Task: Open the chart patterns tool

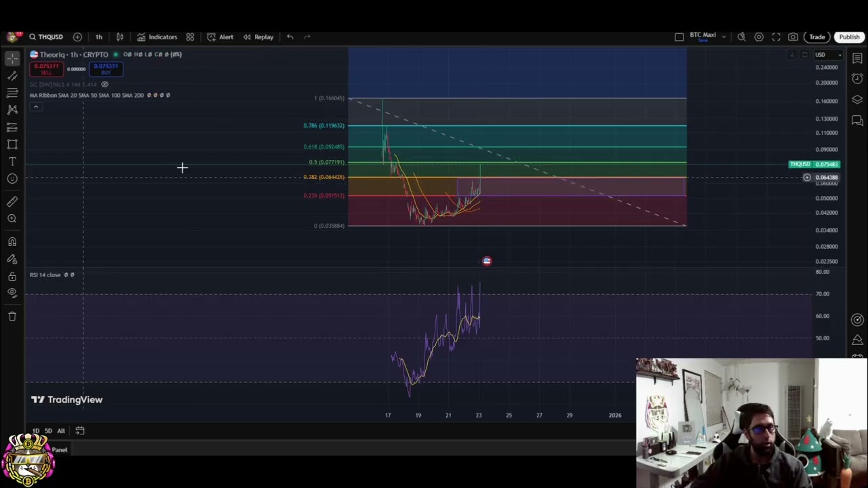Action: (x=12, y=109)
